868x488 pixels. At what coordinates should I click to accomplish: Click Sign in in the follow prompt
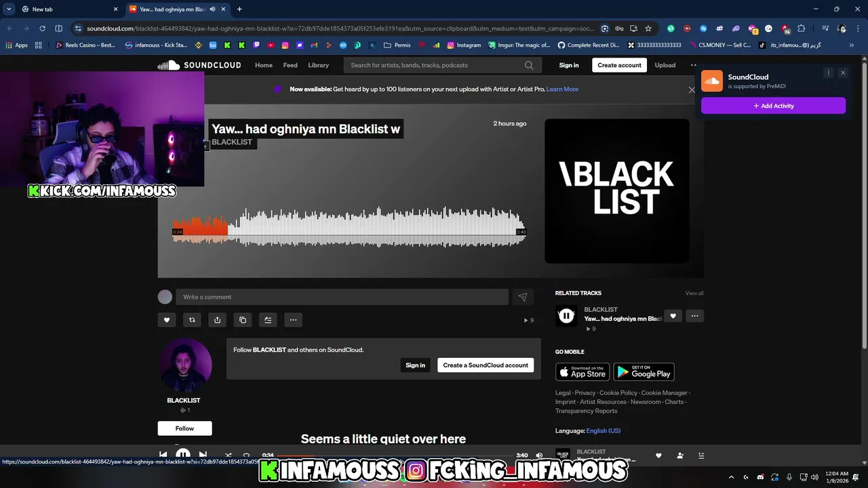415,365
